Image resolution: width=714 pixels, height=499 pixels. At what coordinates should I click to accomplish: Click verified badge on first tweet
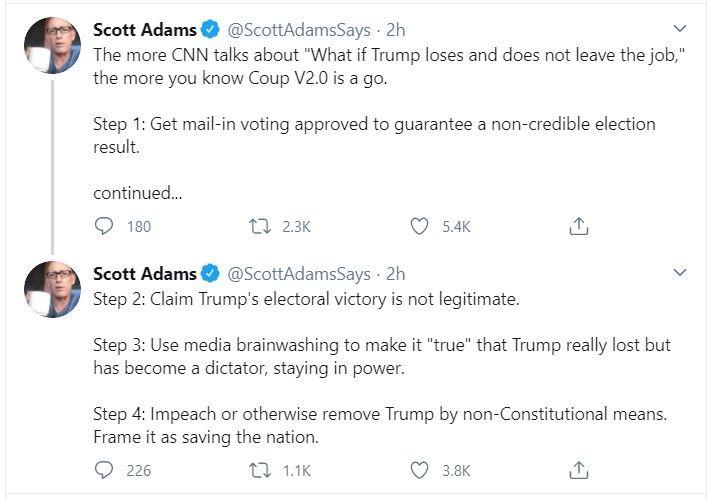click(210, 30)
